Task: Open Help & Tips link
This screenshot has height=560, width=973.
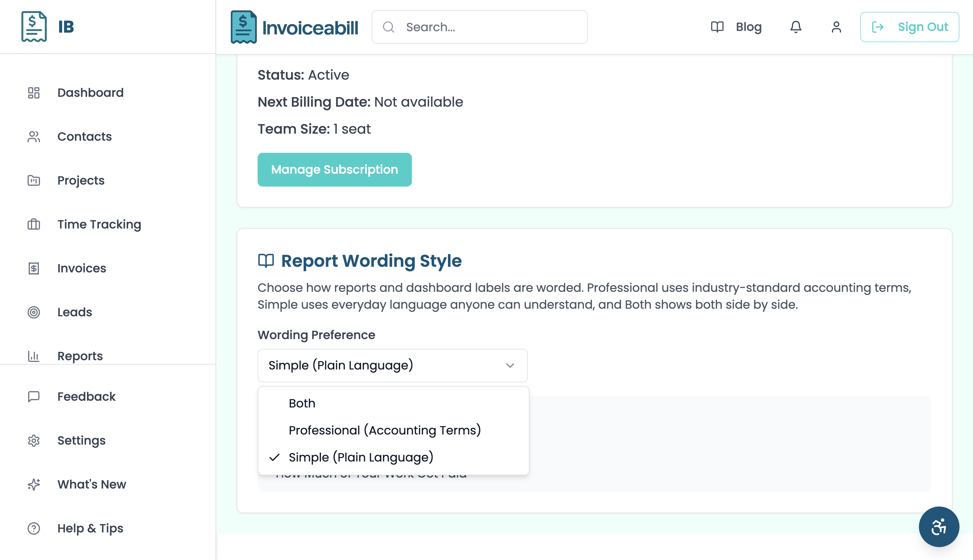Action: click(x=90, y=528)
